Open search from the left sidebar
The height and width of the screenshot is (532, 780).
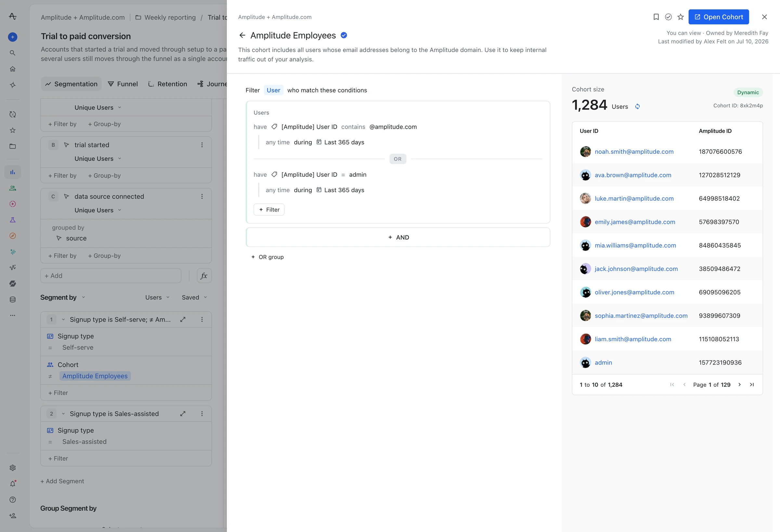point(12,53)
